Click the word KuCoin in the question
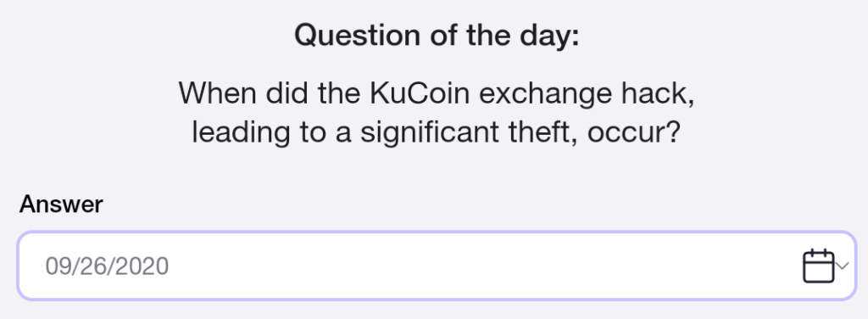The height and width of the screenshot is (319, 868). (x=419, y=92)
